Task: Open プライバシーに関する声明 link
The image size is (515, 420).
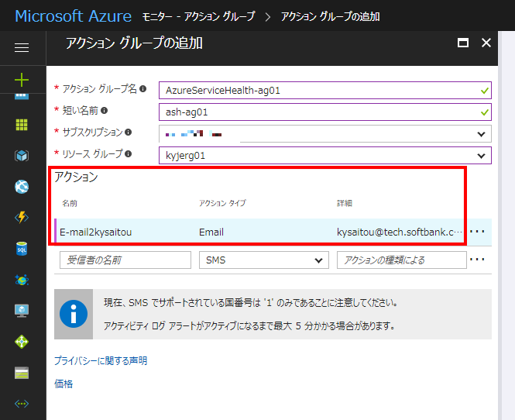Action: pos(101,361)
